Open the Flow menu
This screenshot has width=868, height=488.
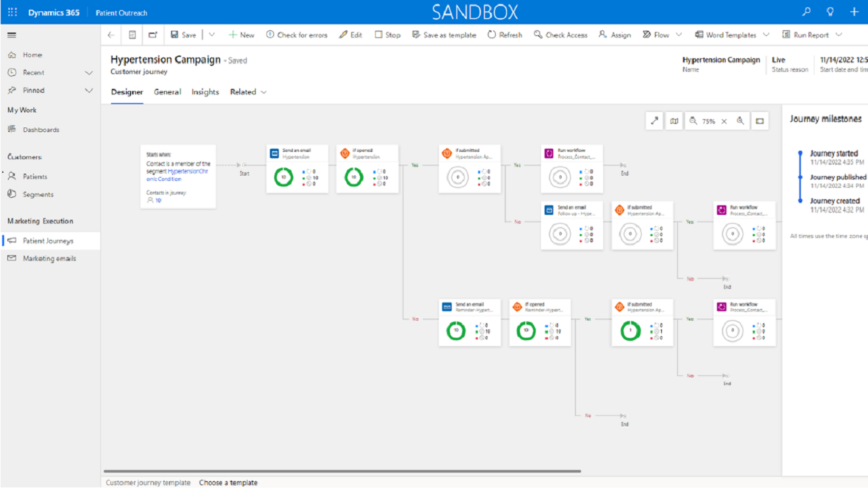(x=661, y=35)
